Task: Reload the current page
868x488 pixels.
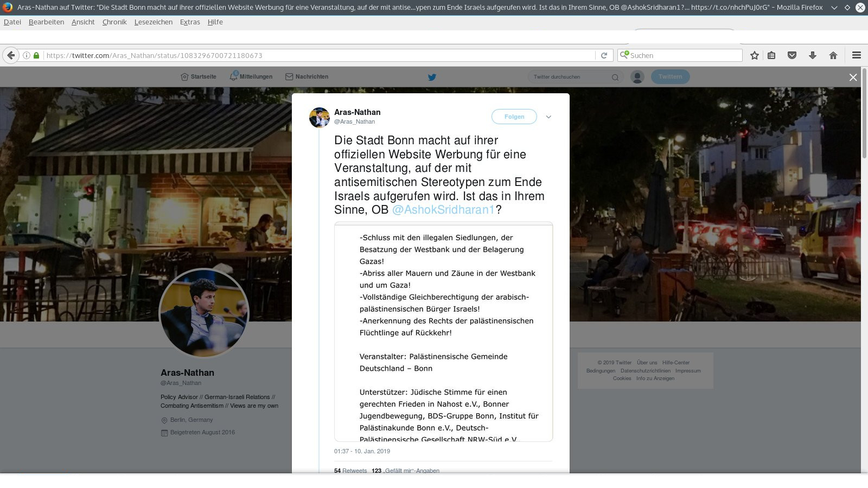Action: point(604,55)
